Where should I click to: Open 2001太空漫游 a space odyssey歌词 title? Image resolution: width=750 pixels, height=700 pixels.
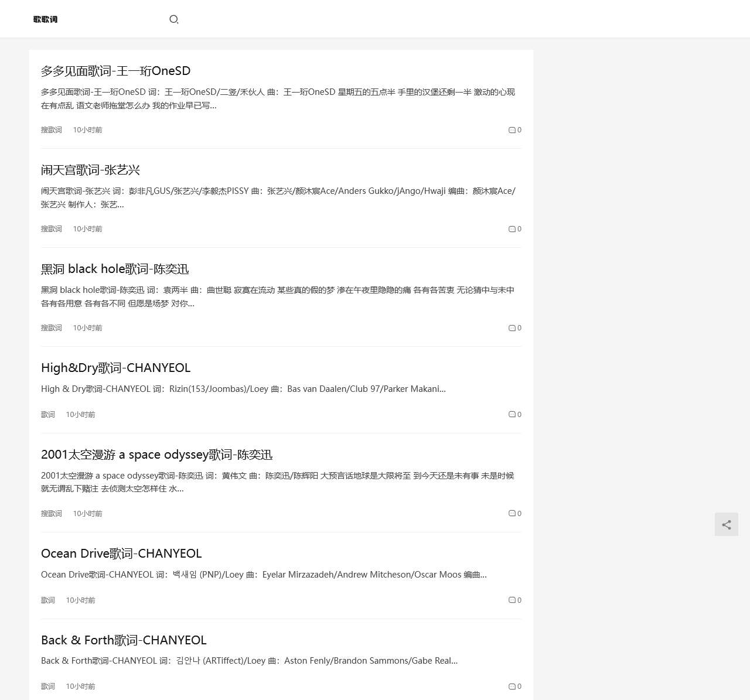coord(156,455)
